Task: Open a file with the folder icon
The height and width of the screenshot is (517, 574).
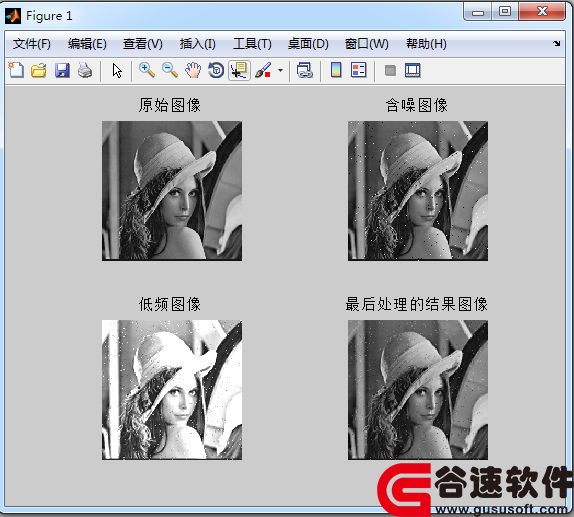Action: tap(39, 70)
